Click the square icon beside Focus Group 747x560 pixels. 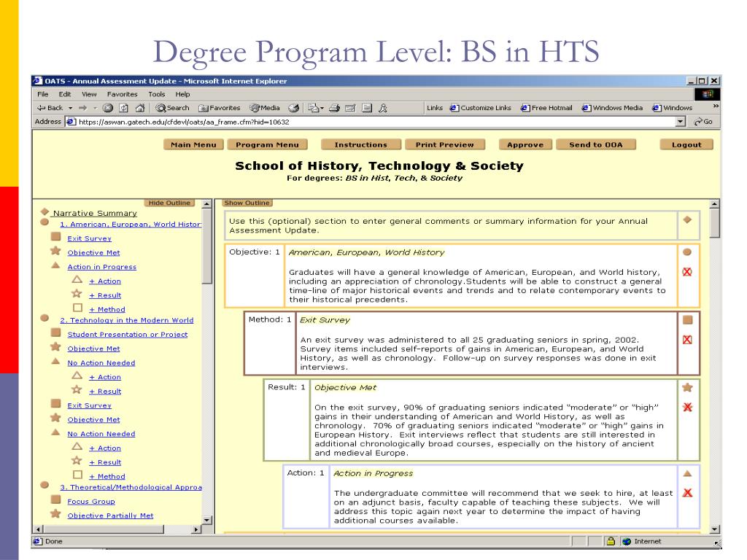(x=55, y=499)
